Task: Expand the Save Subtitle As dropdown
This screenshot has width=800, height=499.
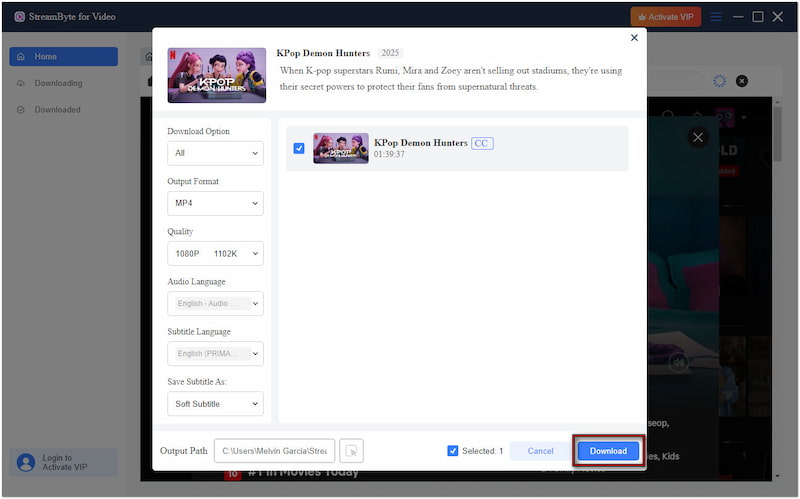Action: coord(215,404)
